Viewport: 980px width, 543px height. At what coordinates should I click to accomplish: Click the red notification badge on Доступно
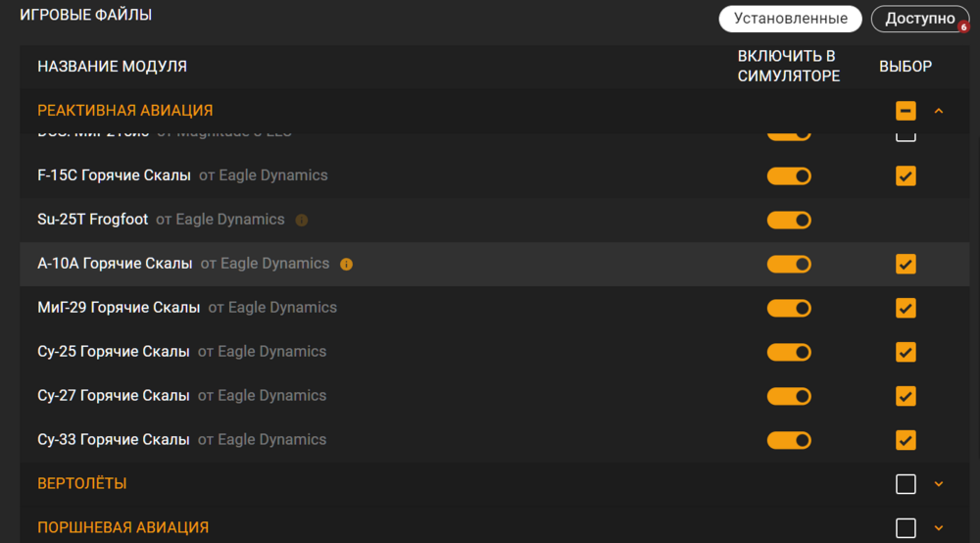[x=963, y=27]
